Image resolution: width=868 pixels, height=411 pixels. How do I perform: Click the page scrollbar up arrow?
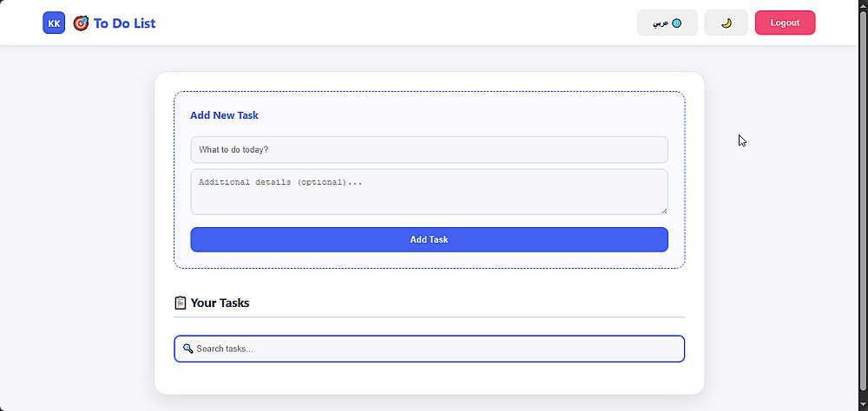click(x=862, y=5)
